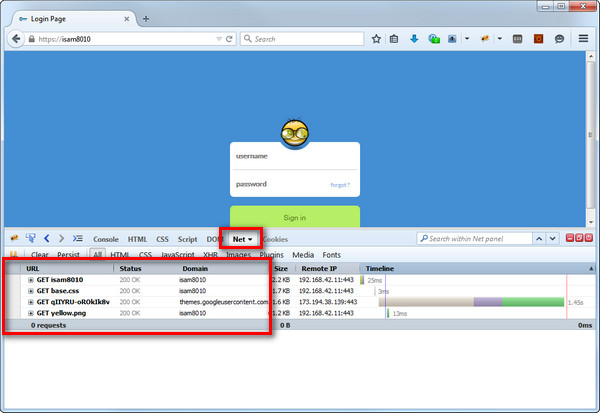Expand the GET base.css request row
600x413 pixels.
31,291
